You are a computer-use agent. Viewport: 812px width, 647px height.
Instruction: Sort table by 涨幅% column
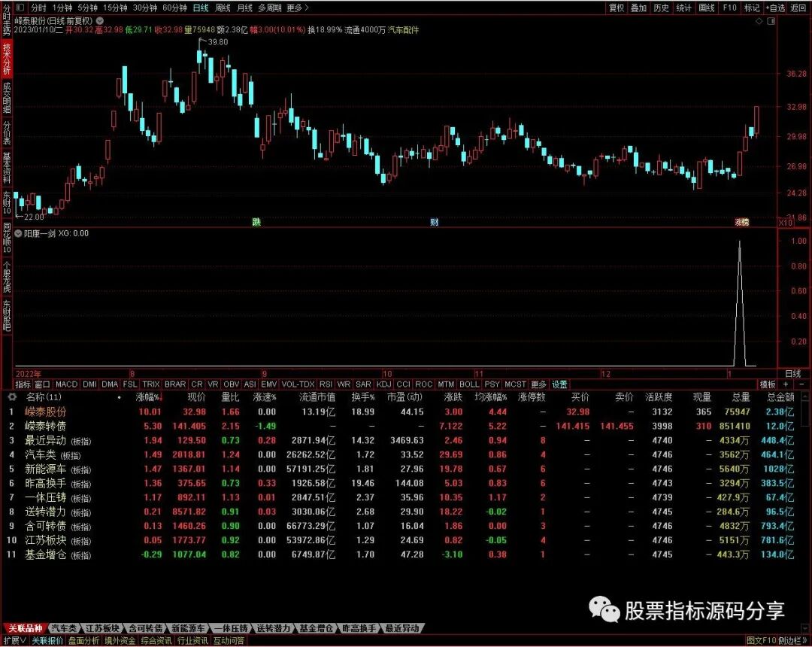[149, 397]
